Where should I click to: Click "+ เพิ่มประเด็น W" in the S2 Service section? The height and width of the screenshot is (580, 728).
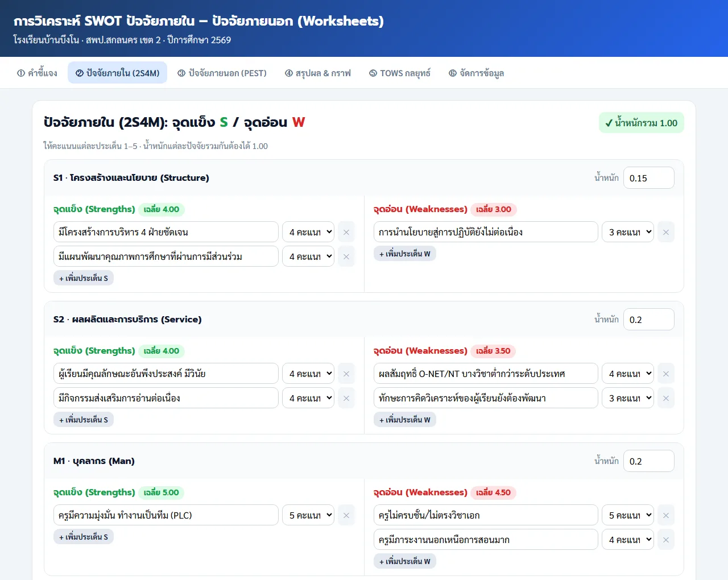[x=405, y=420]
